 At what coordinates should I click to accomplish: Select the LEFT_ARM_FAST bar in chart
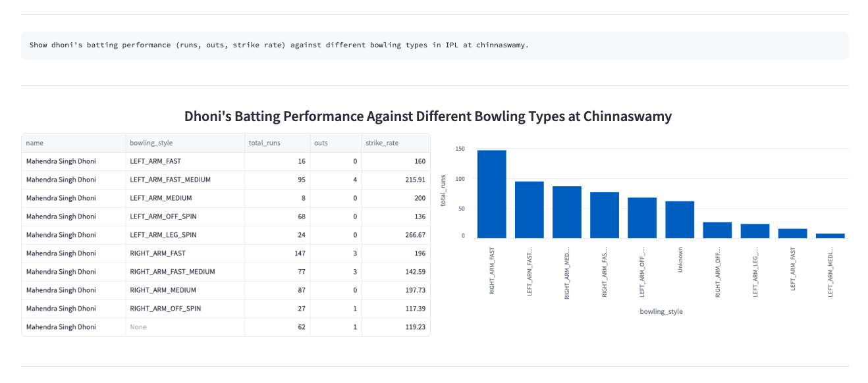coord(792,234)
